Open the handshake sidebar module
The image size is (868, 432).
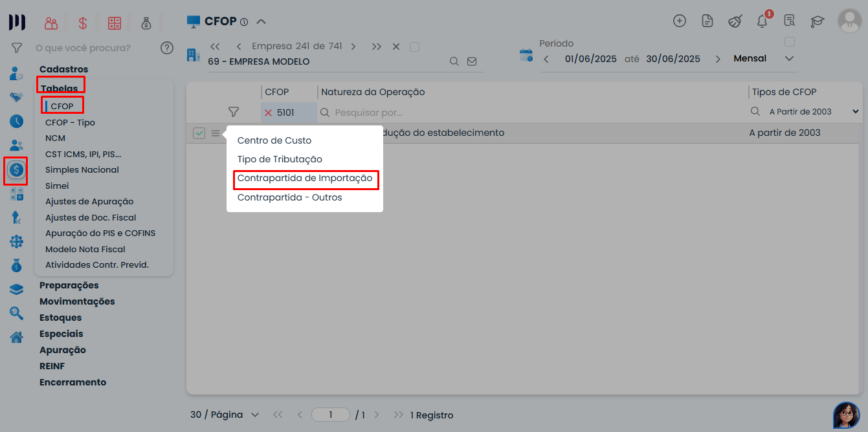coord(17,97)
